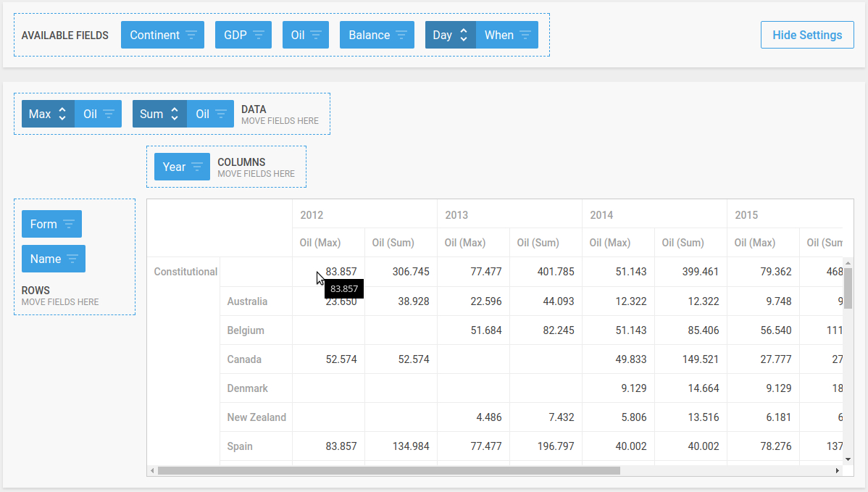
Task: Click the Hide Settings button
Action: (807, 35)
